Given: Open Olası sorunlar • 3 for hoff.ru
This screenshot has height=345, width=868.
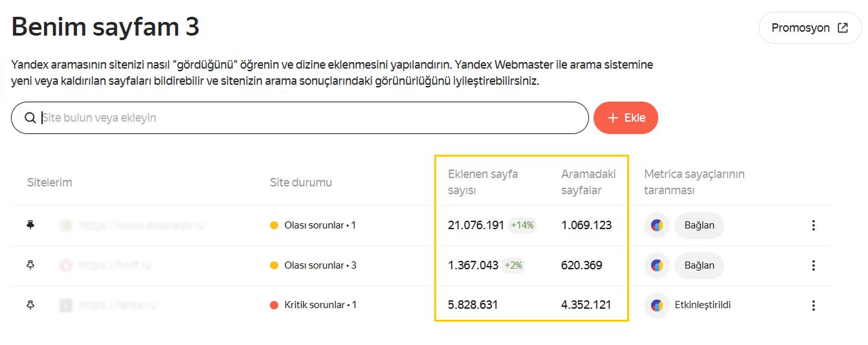Looking at the screenshot, I should (x=313, y=265).
